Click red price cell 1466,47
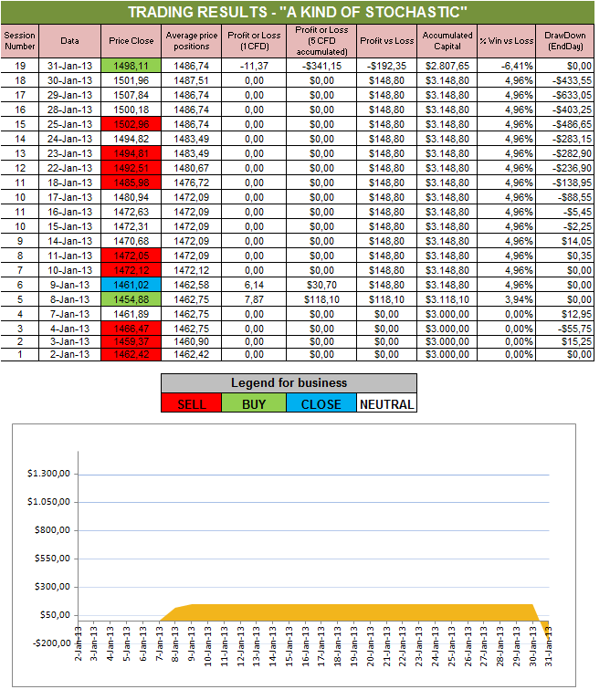The width and height of the screenshot is (610, 700). (x=131, y=329)
